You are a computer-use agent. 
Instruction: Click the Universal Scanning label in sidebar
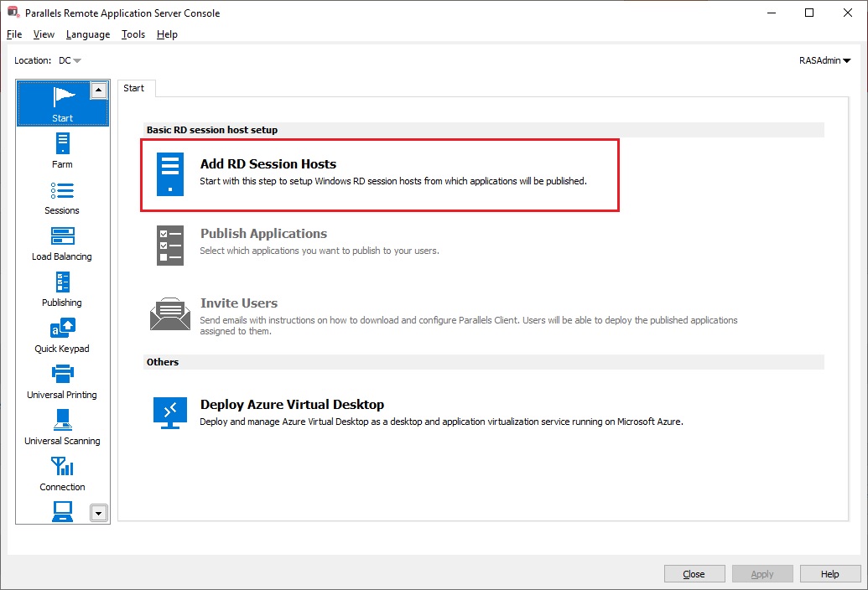click(x=63, y=441)
